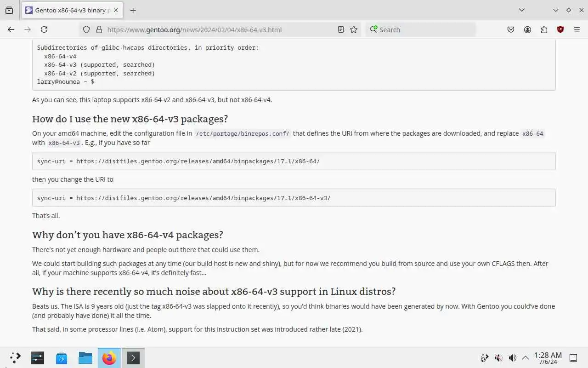Select the Gentoo x86-64-v3 binary tab
This screenshot has height=368, width=588.
[73, 10]
